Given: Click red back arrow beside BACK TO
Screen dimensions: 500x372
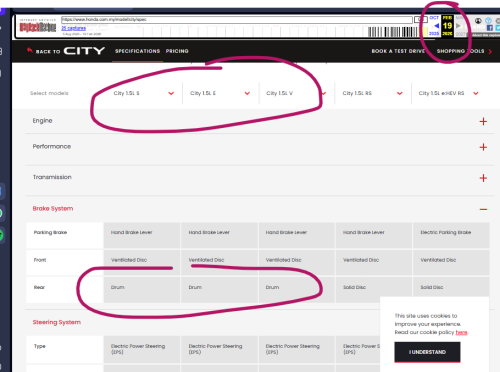Looking at the screenshot, I should (x=30, y=50).
